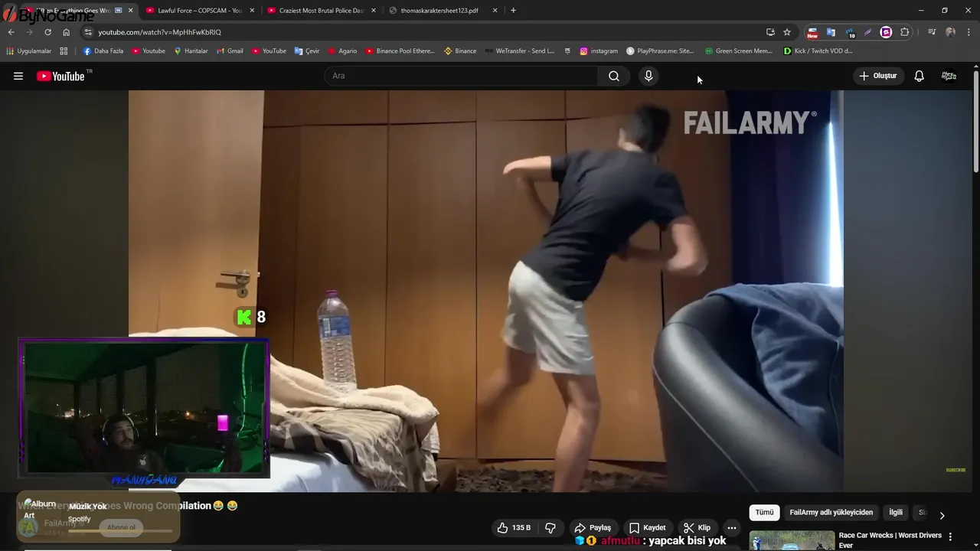
Task: Open the Kick / Twitch VOD bookmark
Action: pos(818,51)
